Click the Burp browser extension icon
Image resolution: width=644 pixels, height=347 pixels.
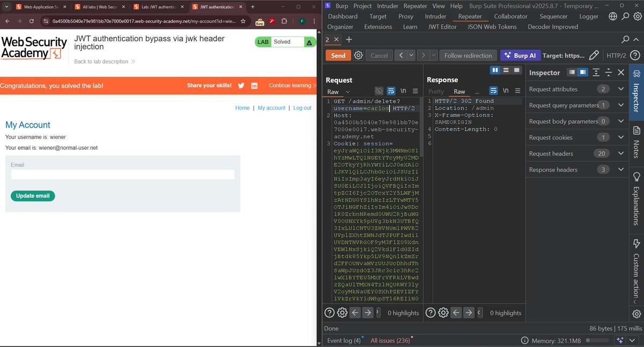coord(260,23)
